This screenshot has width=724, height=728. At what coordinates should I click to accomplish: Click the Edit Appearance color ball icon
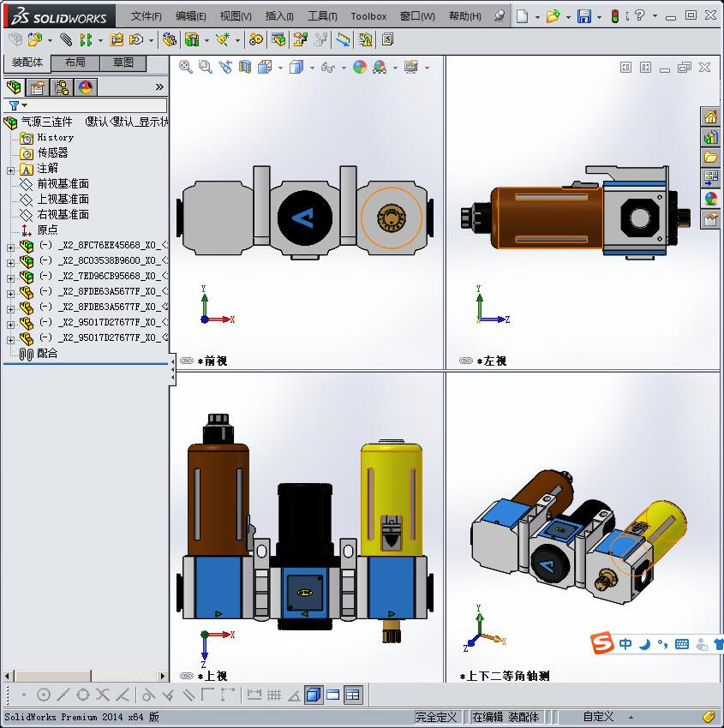(360, 68)
